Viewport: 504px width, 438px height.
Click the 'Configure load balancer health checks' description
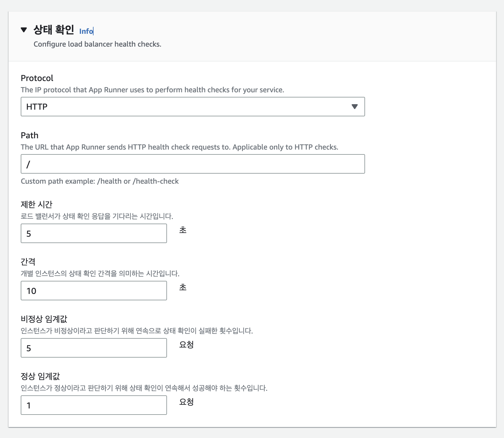tap(98, 44)
